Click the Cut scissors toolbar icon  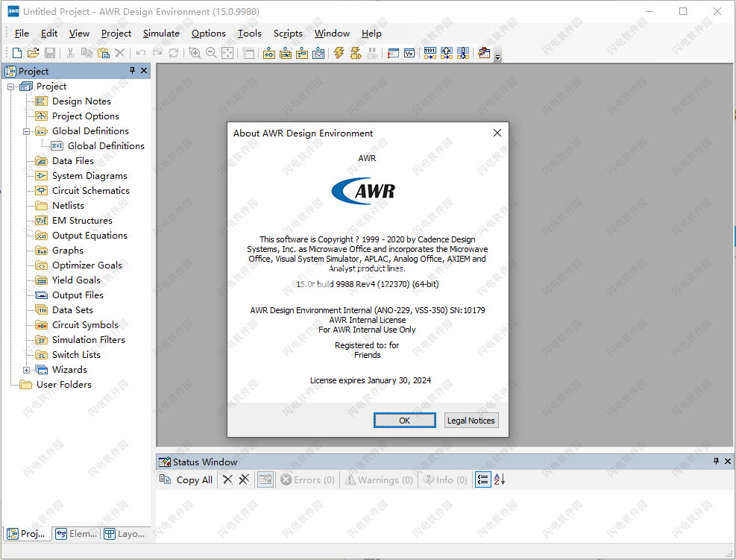point(70,53)
